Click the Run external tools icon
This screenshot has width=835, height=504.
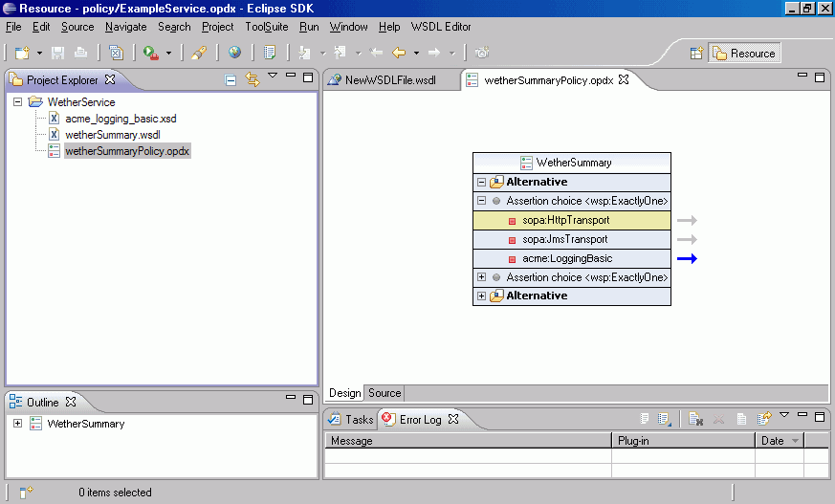[x=151, y=53]
